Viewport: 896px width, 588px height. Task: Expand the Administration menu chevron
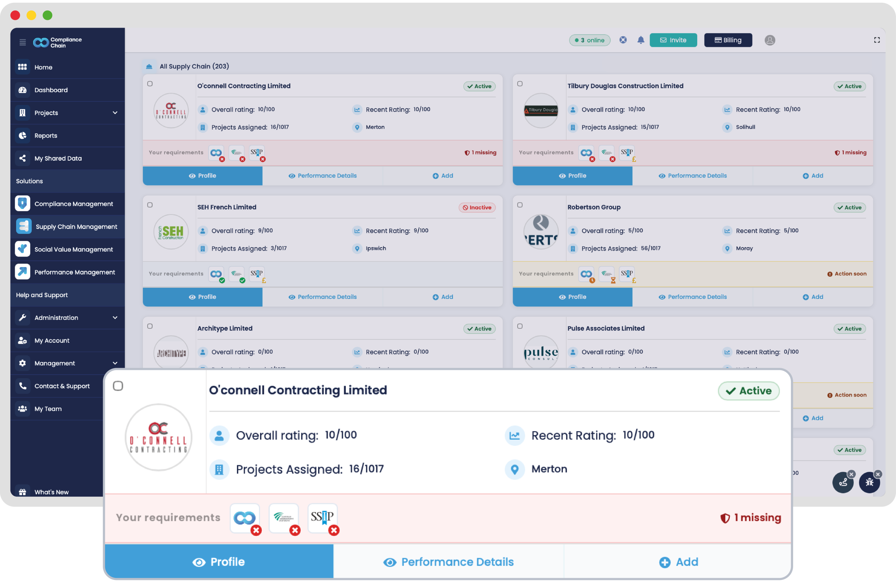click(115, 317)
